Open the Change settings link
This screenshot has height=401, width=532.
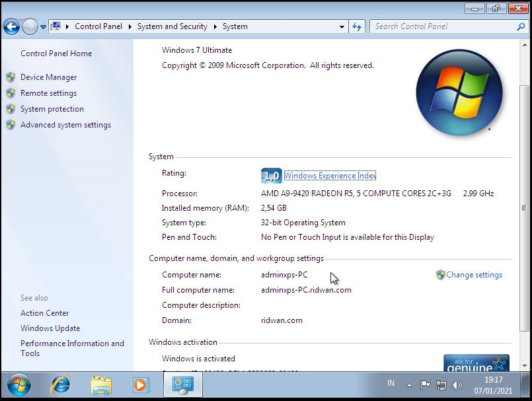(475, 274)
